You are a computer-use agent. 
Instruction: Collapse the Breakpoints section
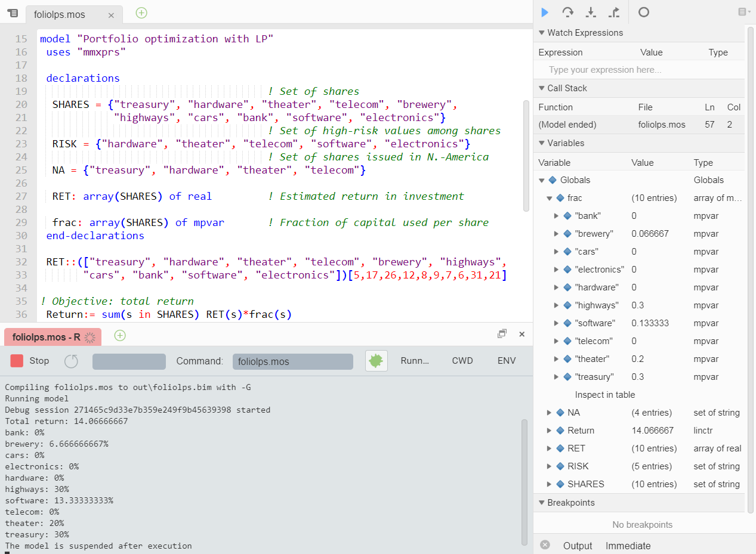pos(542,503)
